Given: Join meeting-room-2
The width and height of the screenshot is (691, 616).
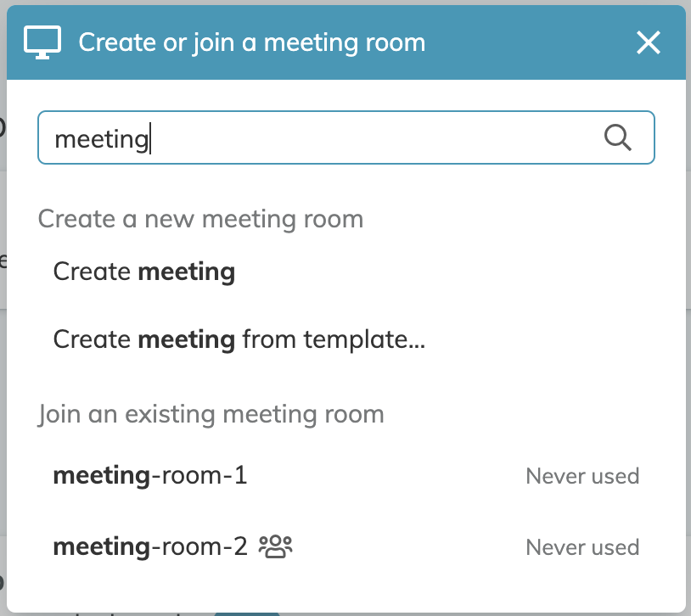Looking at the screenshot, I should click(346, 546).
